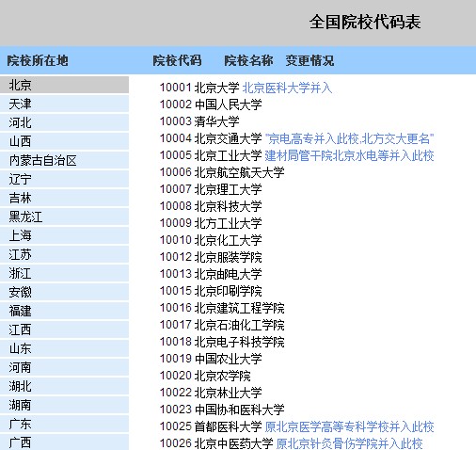Select 广东 province

pos(64,424)
